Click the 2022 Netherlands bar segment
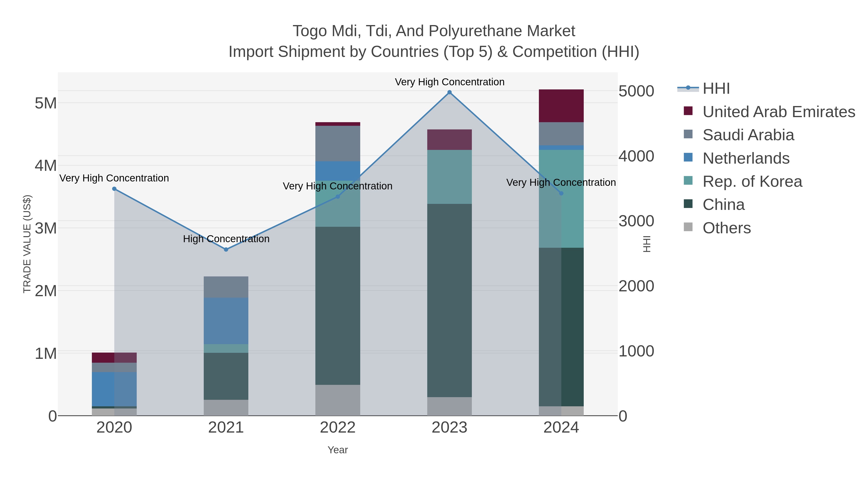Viewport: 868px width, 488px height. coord(338,171)
